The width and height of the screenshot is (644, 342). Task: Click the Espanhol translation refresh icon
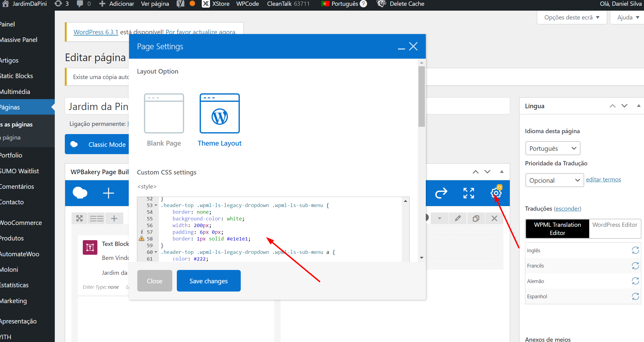pyautogui.click(x=635, y=296)
